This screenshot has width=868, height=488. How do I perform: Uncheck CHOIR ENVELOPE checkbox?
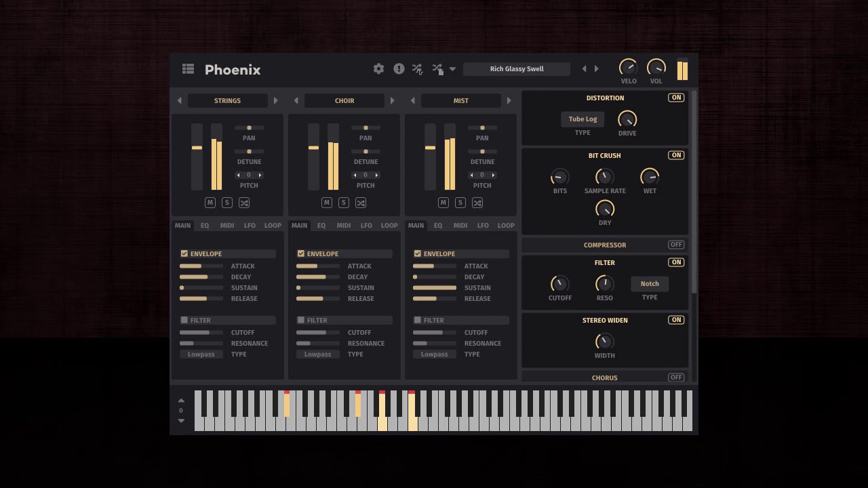pyautogui.click(x=300, y=253)
